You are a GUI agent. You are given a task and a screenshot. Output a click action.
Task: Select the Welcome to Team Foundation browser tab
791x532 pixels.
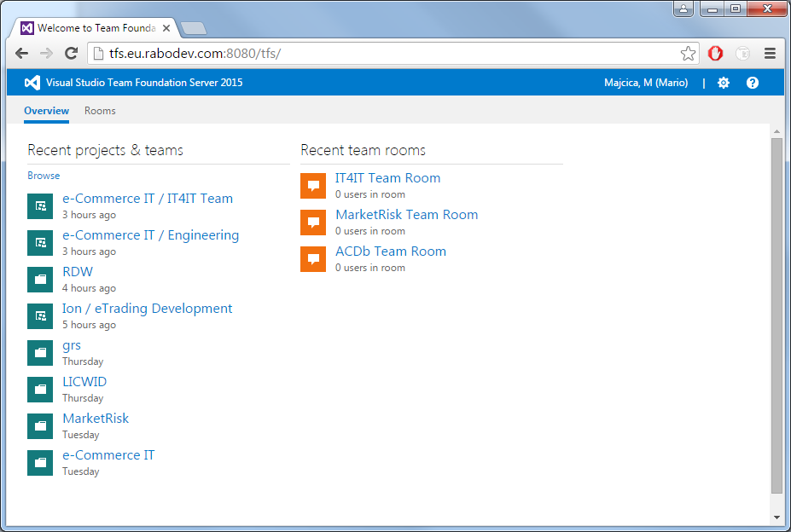(96, 28)
